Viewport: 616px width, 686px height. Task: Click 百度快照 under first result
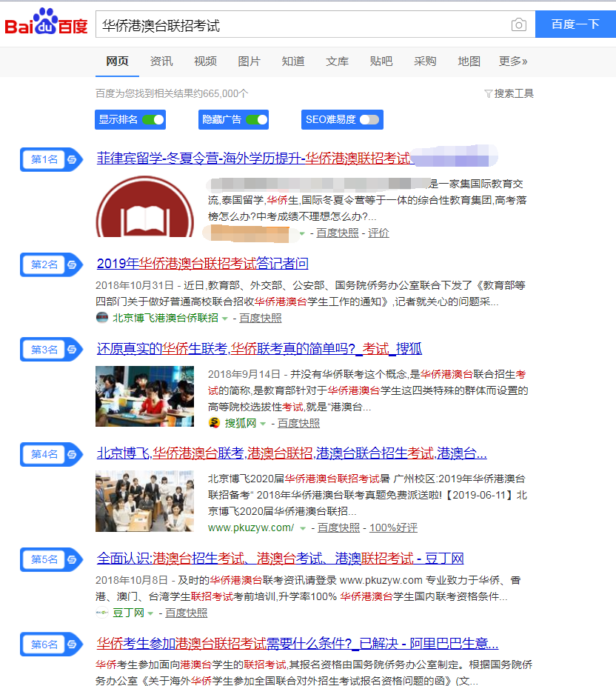(337, 233)
